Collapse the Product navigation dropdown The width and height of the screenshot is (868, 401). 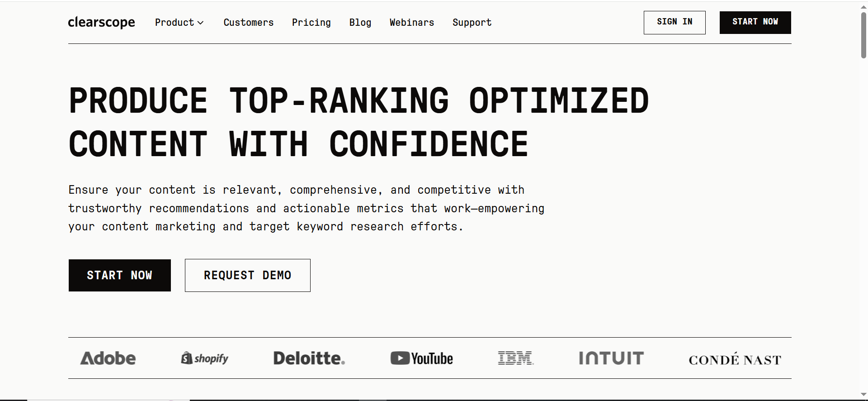click(x=179, y=22)
